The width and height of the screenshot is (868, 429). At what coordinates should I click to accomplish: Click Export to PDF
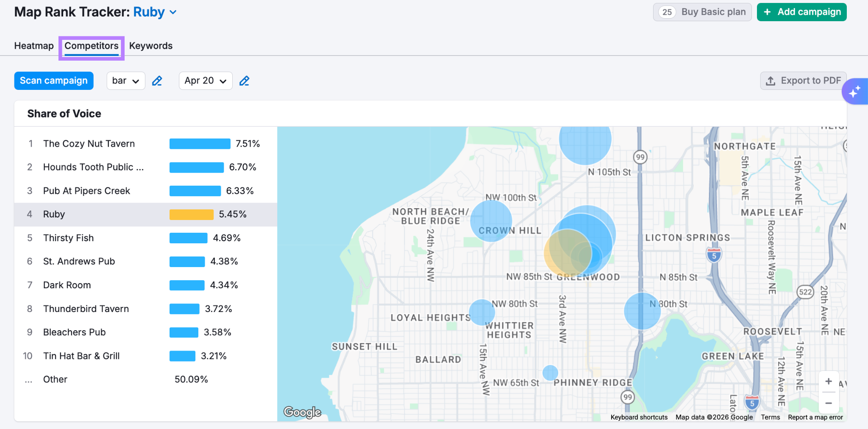click(x=803, y=81)
